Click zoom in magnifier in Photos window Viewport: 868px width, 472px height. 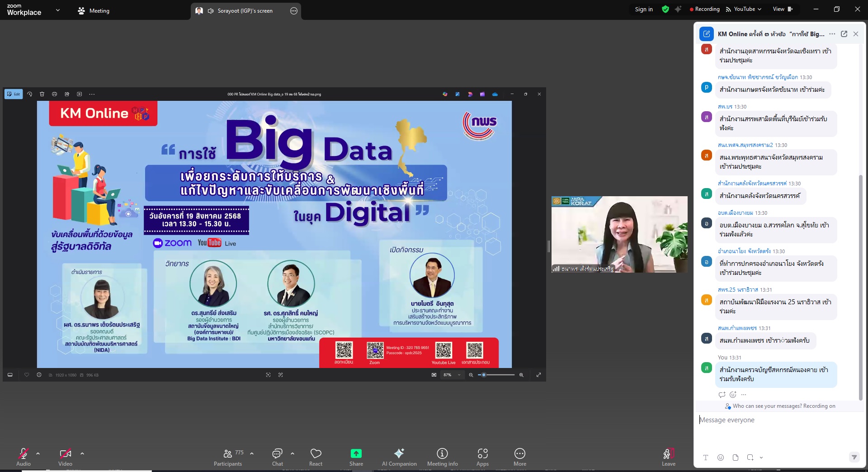point(521,375)
